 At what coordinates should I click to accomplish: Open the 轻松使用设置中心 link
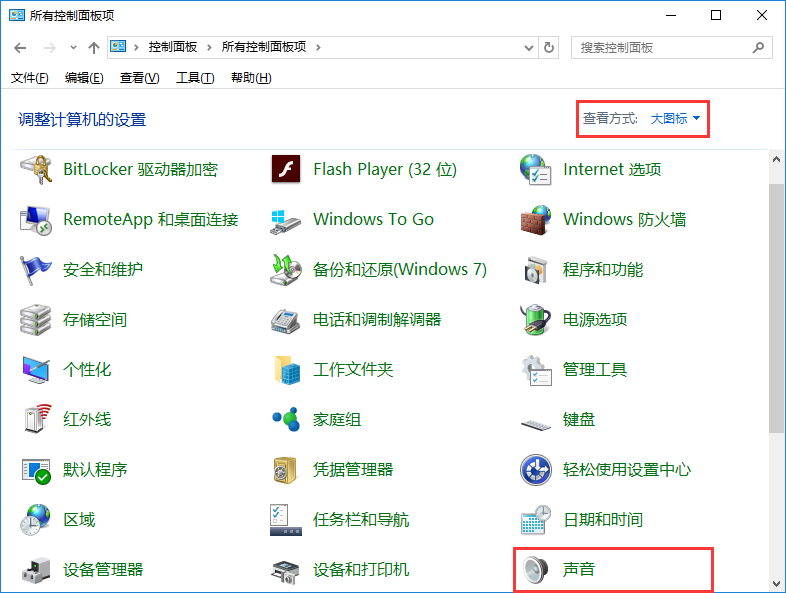[626, 470]
